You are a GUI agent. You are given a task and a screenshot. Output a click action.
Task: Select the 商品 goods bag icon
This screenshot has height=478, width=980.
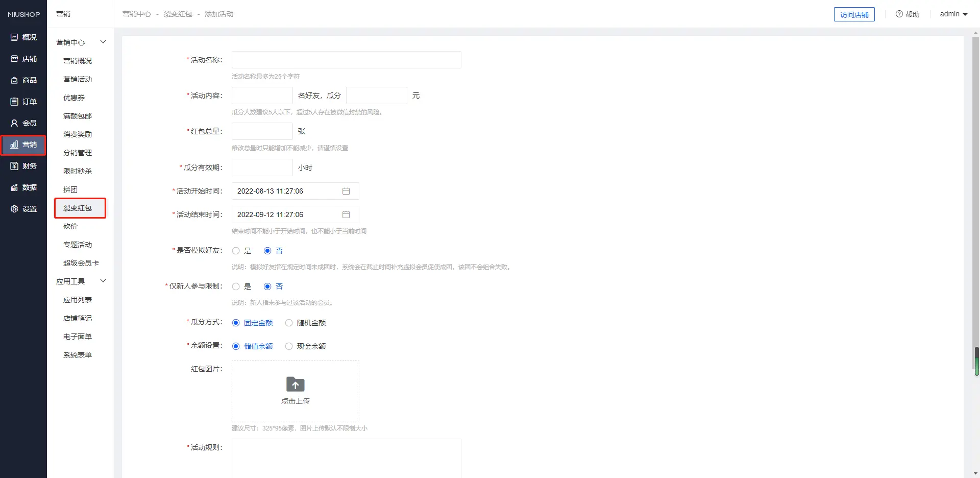14,80
